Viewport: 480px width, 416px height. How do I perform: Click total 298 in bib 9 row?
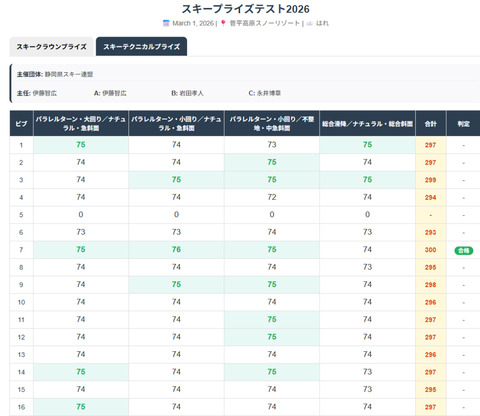tap(431, 285)
